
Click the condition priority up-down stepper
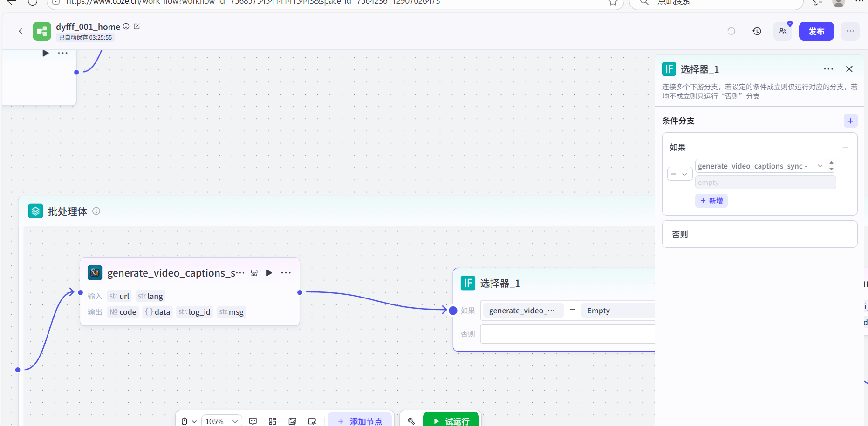click(832, 166)
